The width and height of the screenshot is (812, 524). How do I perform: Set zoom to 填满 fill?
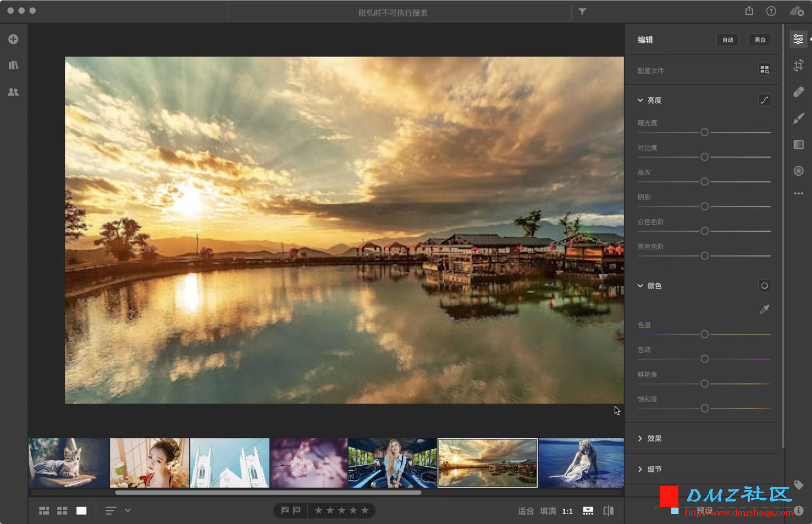pos(548,511)
